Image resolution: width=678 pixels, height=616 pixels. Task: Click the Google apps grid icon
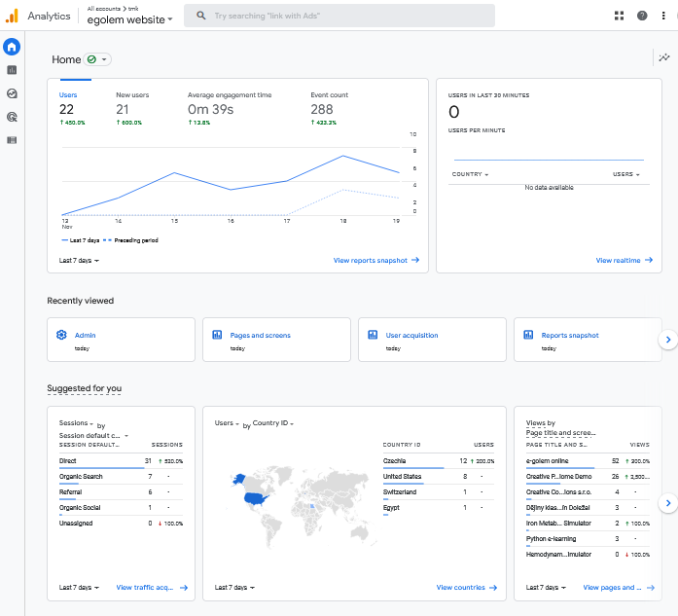(x=620, y=16)
